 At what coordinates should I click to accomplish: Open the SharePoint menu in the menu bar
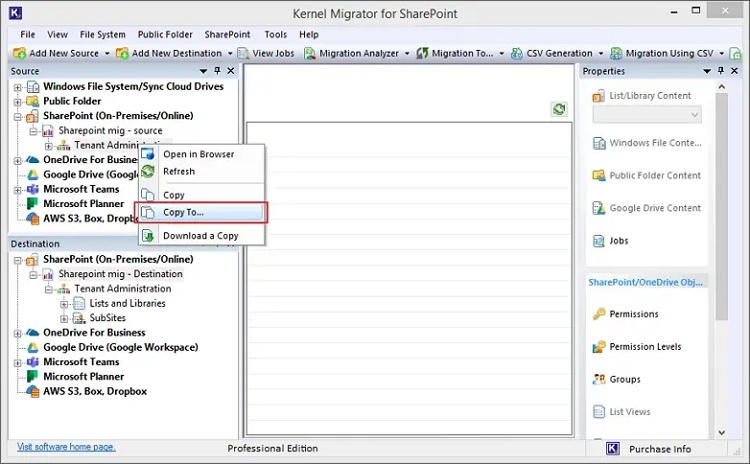[x=227, y=34]
